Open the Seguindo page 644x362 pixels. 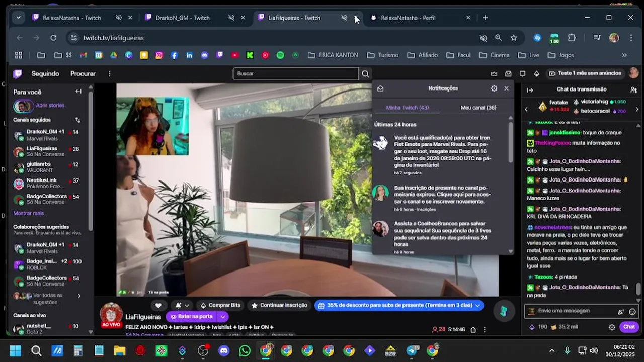(x=45, y=74)
